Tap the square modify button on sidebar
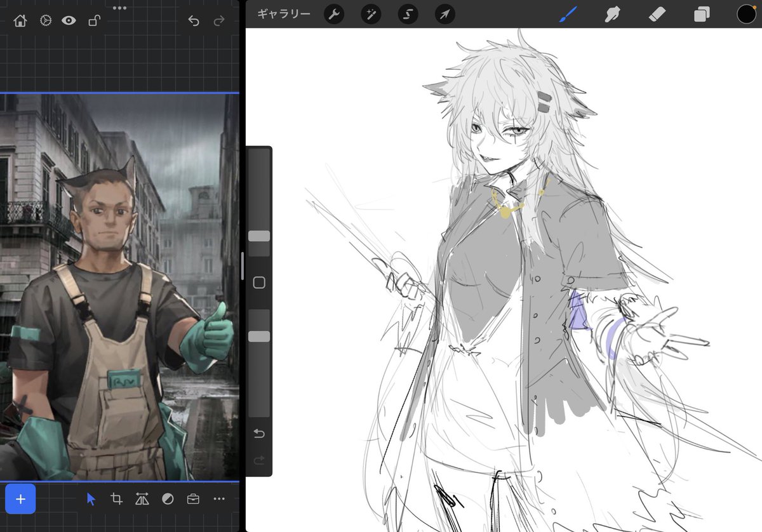The image size is (762, 532). click(x=259, y=283)
